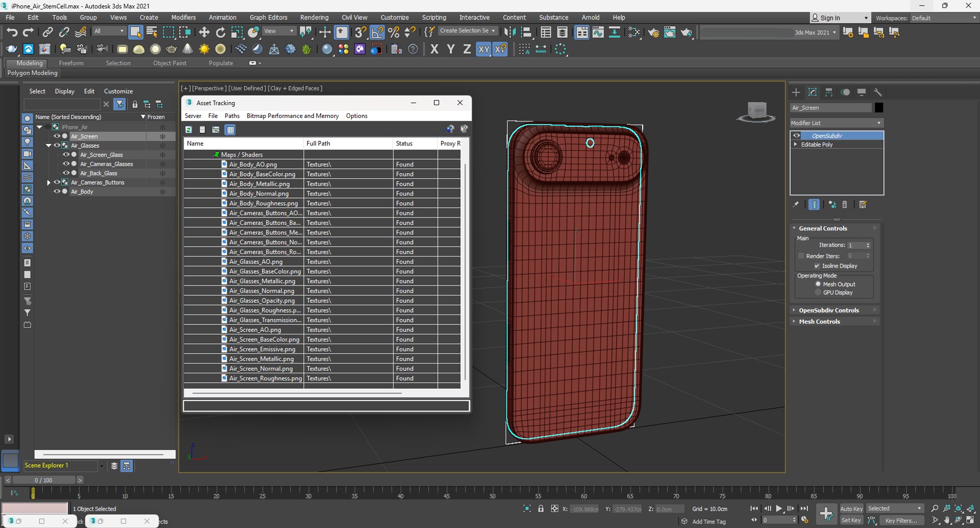Toggle visibility eye for Air_Body
Image resolution: width=980 pixels, height=528 pixels.
coord(57,191)
